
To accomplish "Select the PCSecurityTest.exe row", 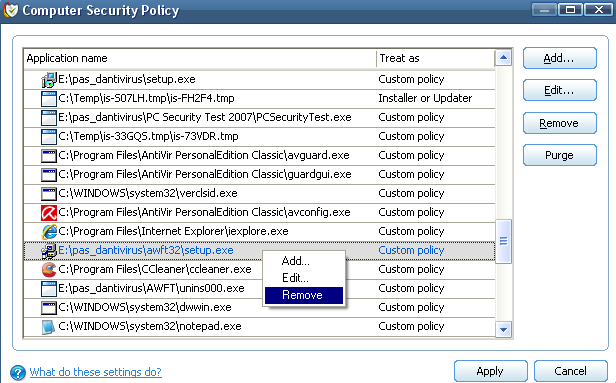I will [x=259, y=117].
